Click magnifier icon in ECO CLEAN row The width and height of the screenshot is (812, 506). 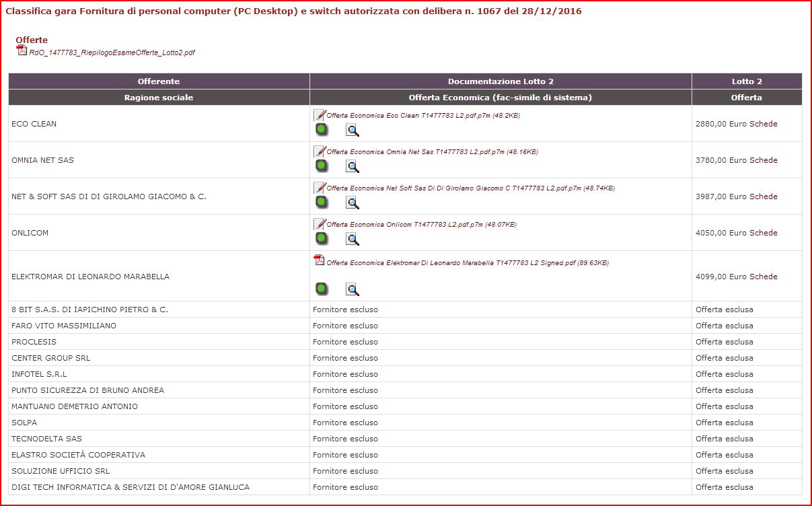pyautogui.click(x=353, y=130)
